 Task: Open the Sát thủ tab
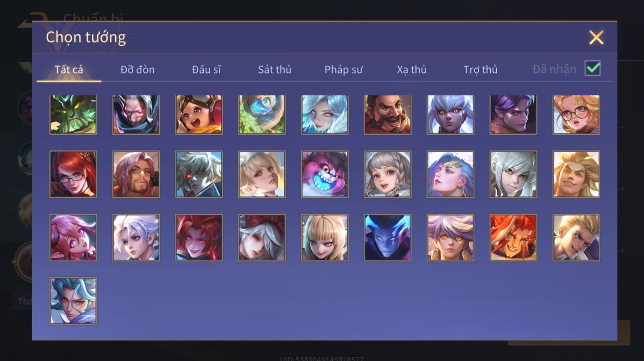click(x=274, y=69)
